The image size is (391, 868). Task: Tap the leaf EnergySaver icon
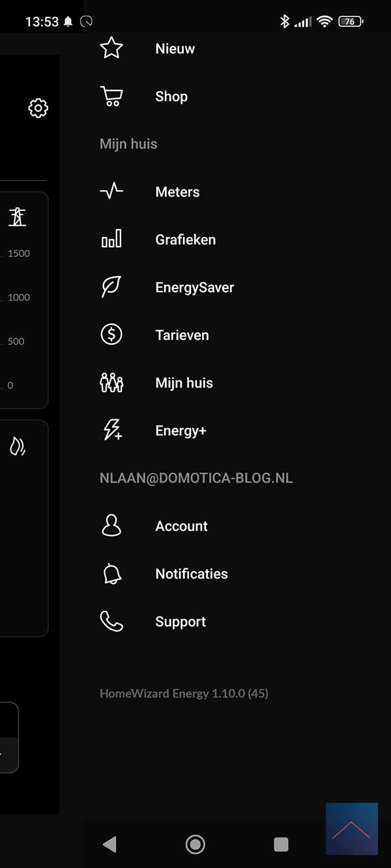point(111,287)
